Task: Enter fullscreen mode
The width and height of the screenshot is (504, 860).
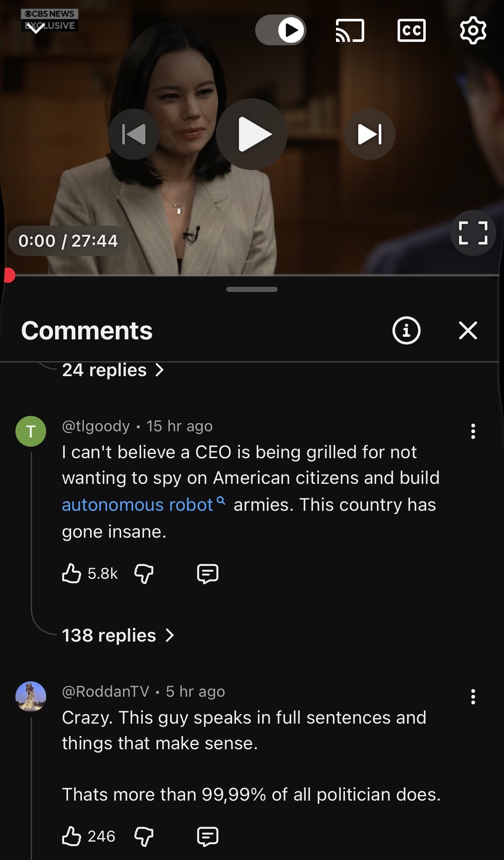Action: 473,233
